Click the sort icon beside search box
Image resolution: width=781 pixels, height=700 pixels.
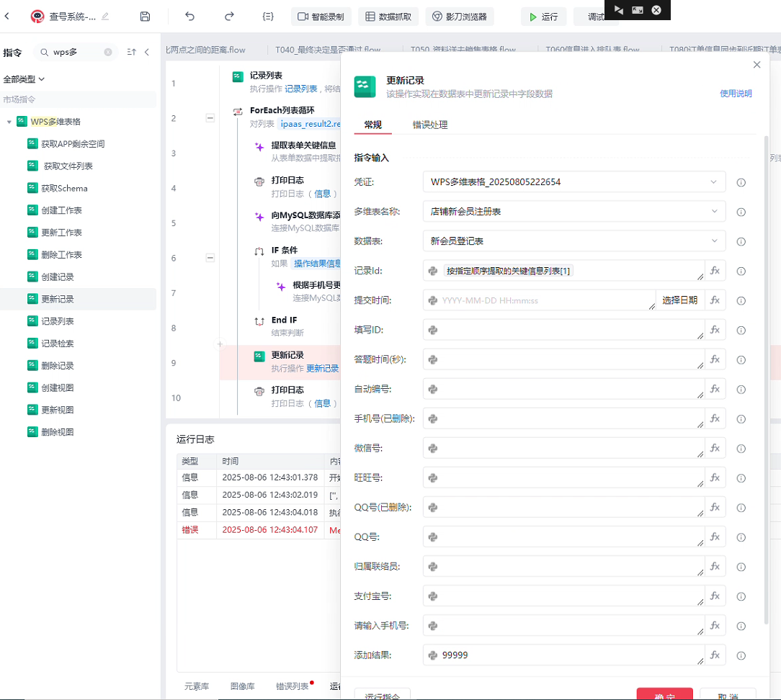(x=132, y=53)
